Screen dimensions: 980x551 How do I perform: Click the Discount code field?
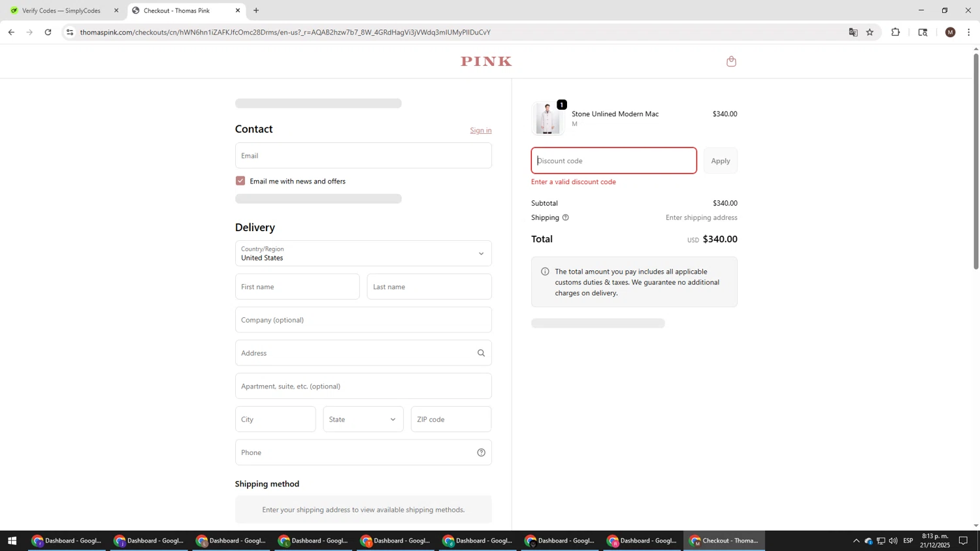tap(614, 161)
